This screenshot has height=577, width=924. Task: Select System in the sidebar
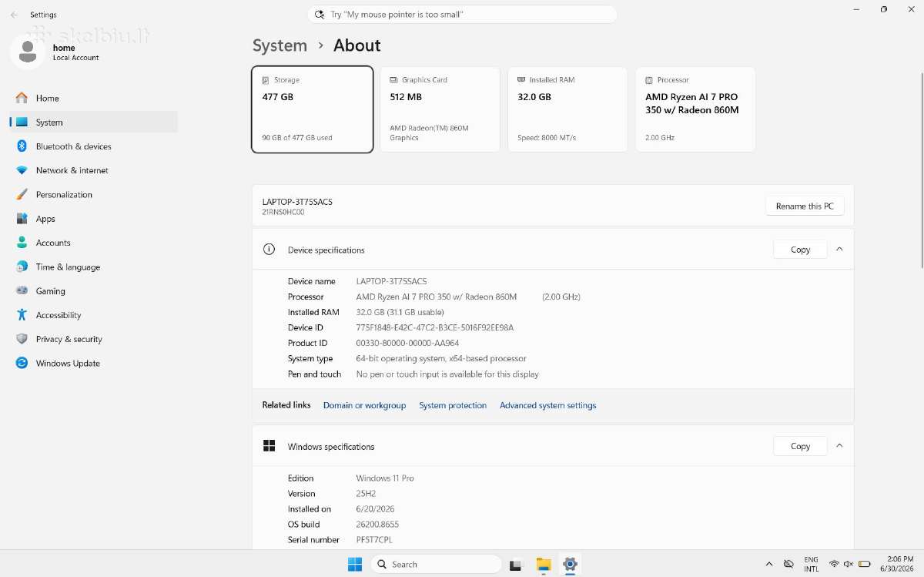click(x=93, y=122)
